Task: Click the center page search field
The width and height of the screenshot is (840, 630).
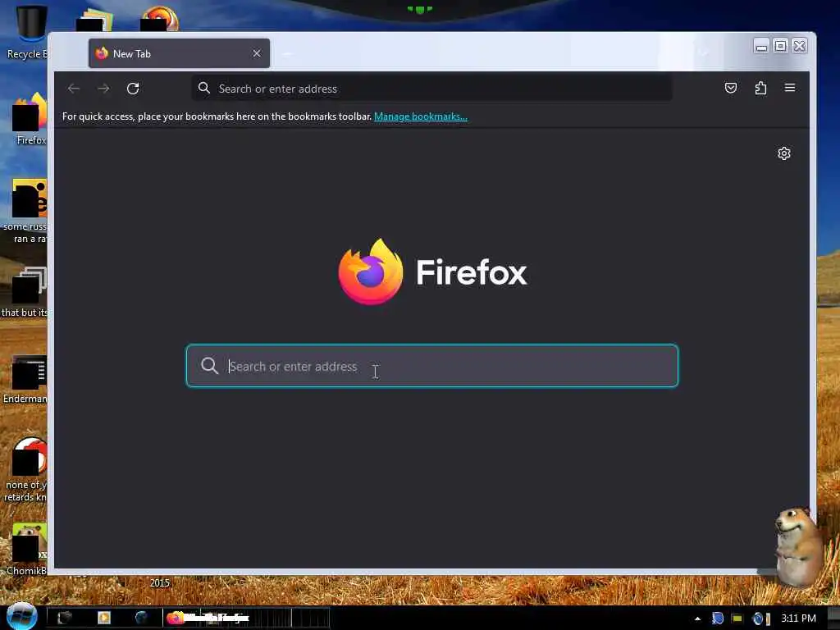Action: click(x=431, y=366)
